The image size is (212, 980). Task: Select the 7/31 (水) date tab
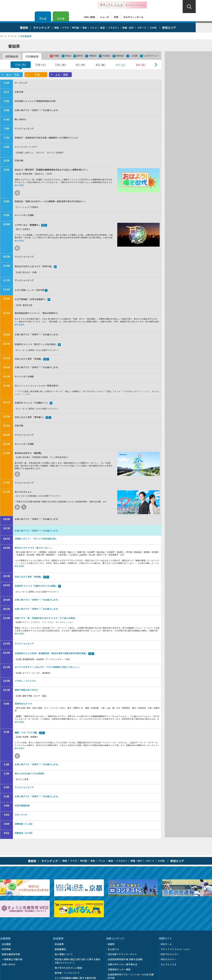pyautogui.click(x=60, y=65)
